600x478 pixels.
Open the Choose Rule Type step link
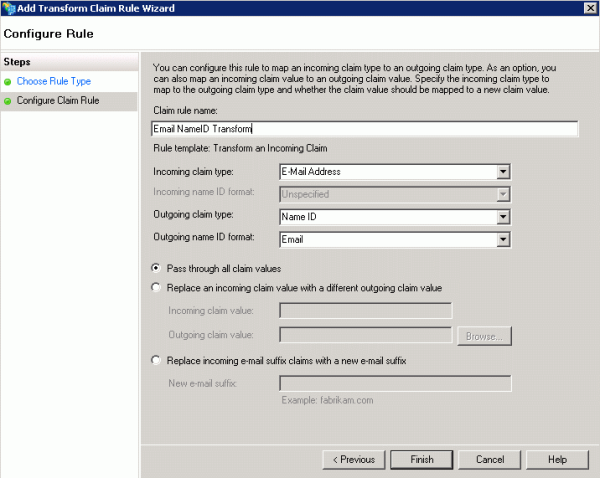54,81
